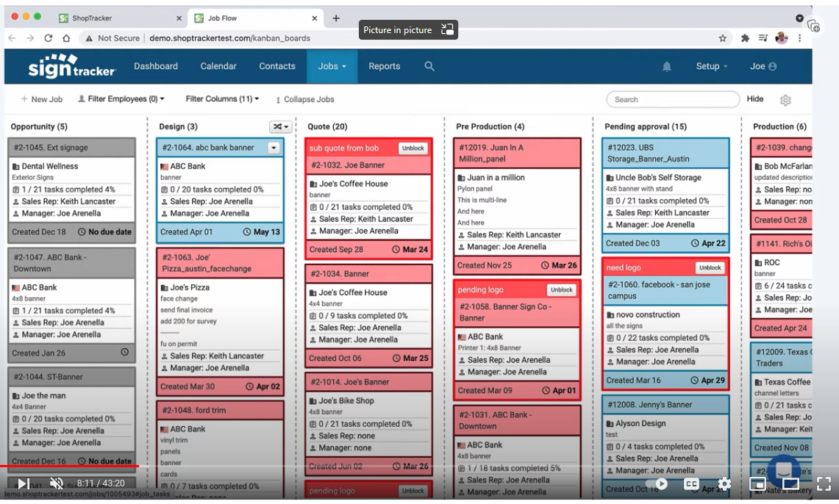The width and height of the screenshot is (839, 504).
Task: Close the Job Flow tab
Action: point(315,18)
